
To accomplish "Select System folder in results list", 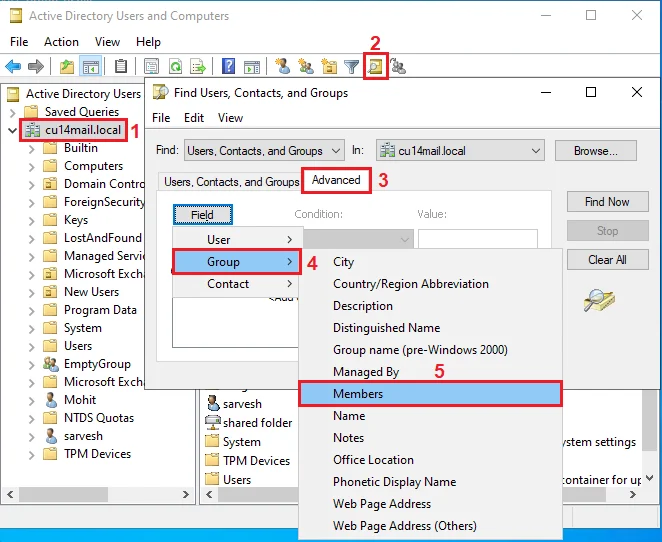I will point(241,442).
